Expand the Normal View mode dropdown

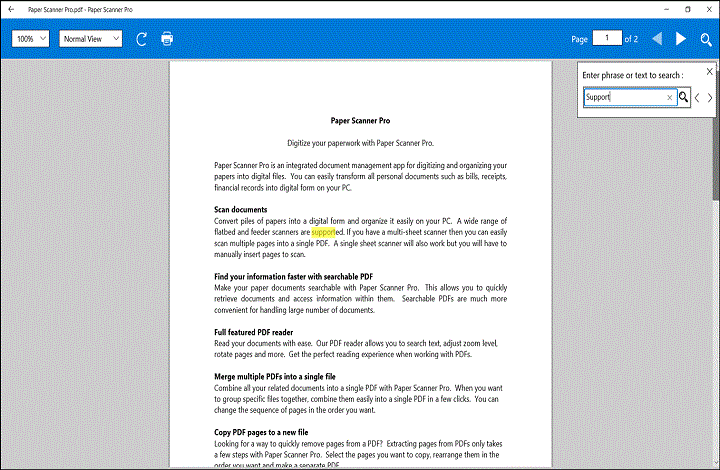90,39
